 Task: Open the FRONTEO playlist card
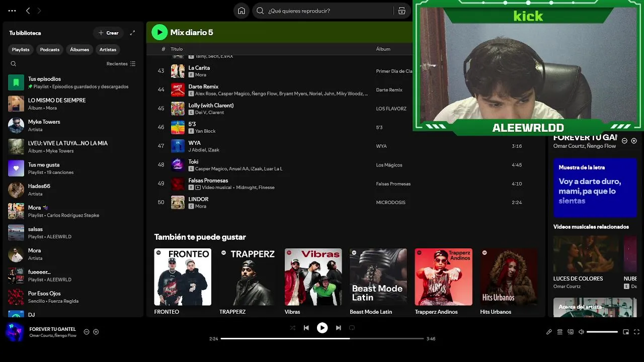point(183,282)
